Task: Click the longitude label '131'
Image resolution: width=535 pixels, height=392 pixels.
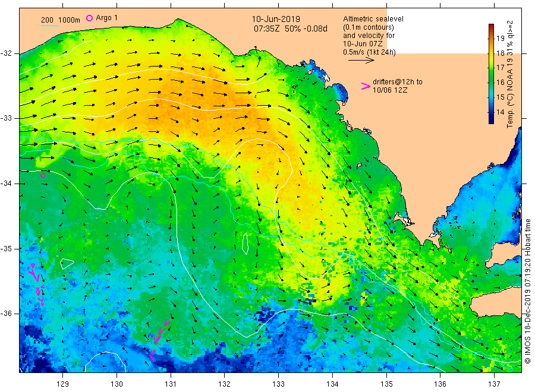Action: 171,384
